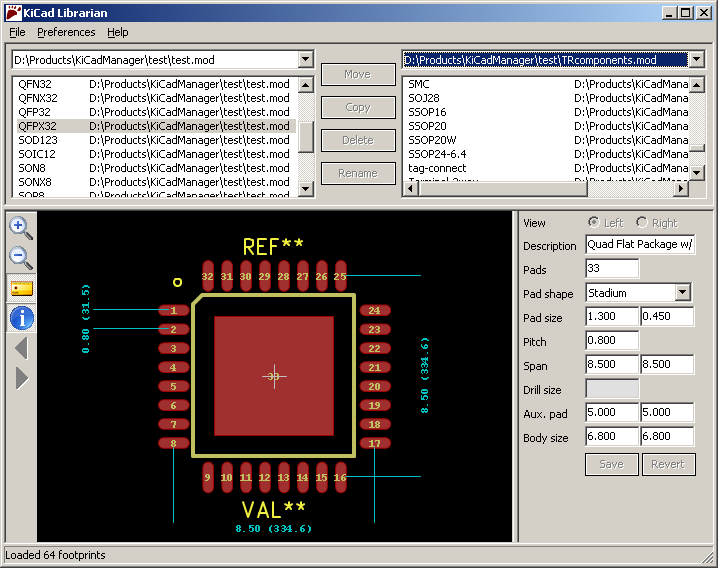Click the Pitch field showing 0.800
This screenshot has height=568, width=718.
point(612,340)
